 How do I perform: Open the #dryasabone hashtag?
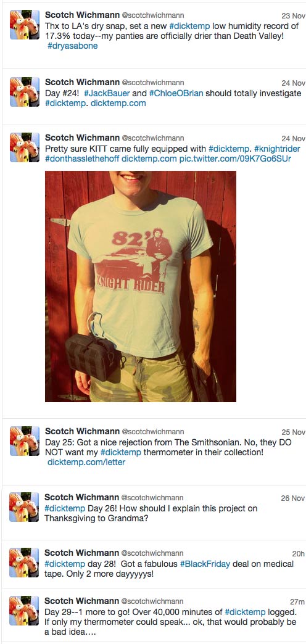tap(73, 46)
